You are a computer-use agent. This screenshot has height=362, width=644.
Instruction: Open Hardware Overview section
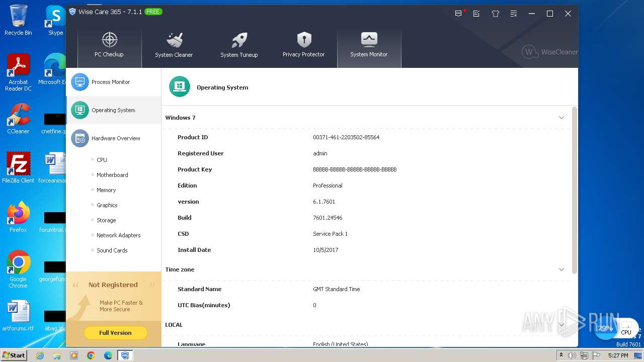point(114,138)
